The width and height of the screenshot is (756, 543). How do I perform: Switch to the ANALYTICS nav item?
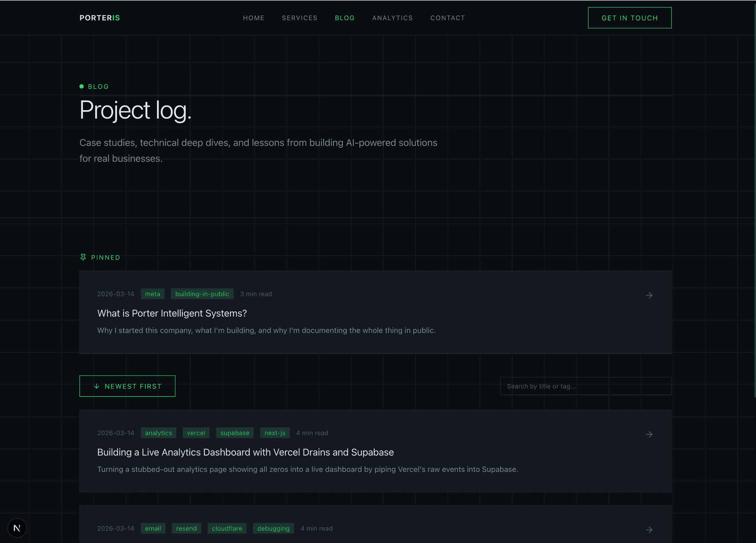(x=393, y=18)
